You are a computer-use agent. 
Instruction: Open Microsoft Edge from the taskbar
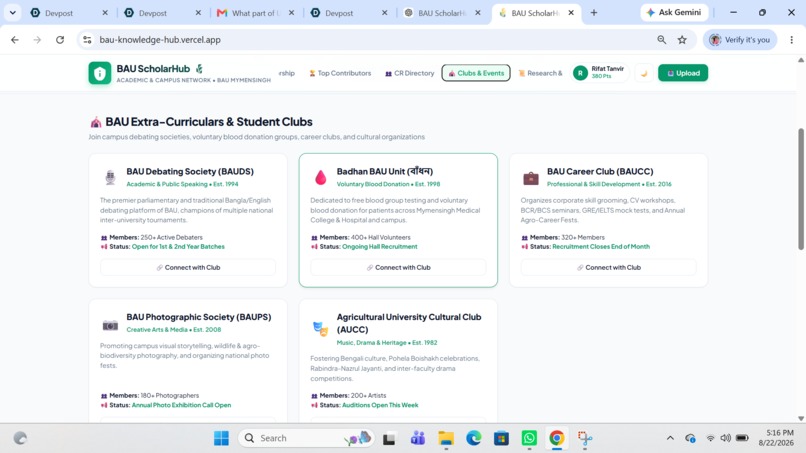pos(473,438)
